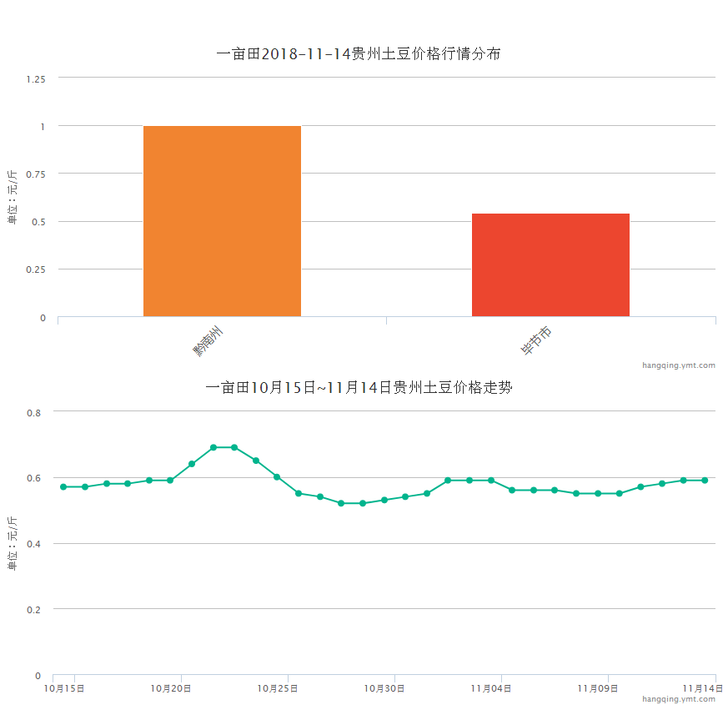Click the last data point at 11月14日
Image resolution: width=728 pixels, height=705 pixels.
click(x=705, y=481)
